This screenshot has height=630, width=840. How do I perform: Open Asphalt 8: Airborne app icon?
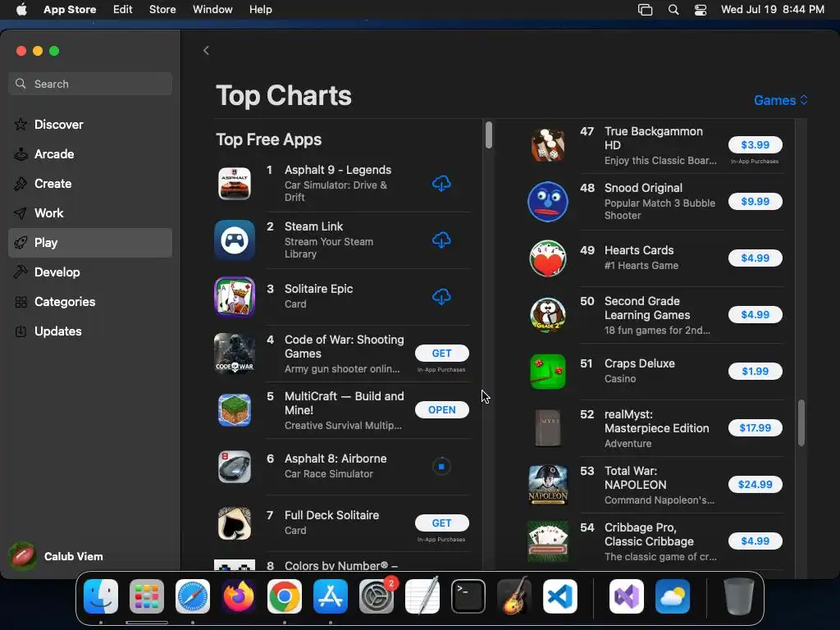(235, 467)
